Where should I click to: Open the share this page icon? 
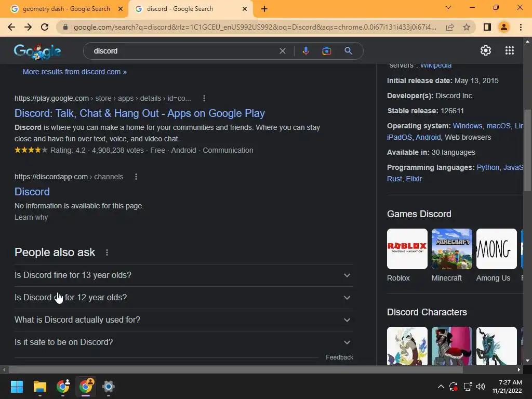coord(450,27)
